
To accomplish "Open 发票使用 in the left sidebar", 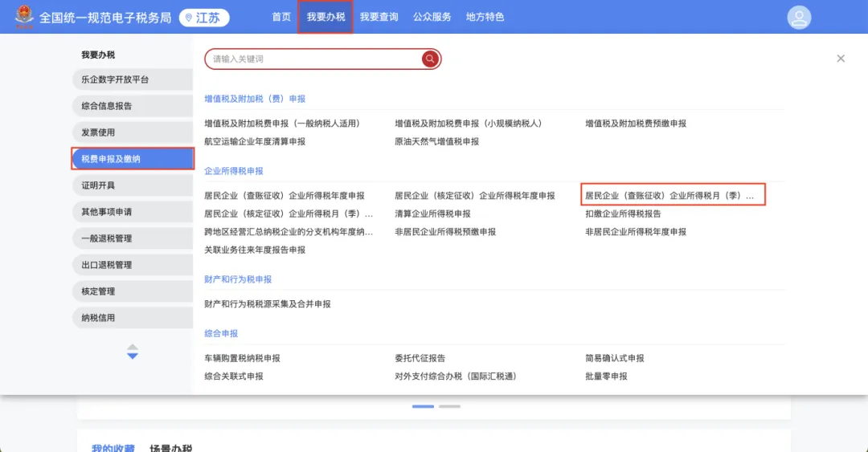I will pos(133,132).
